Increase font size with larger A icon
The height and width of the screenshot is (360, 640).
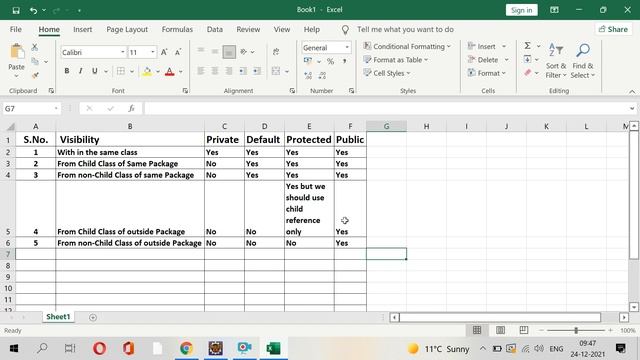pyautogui.click(x=164, y=52)
